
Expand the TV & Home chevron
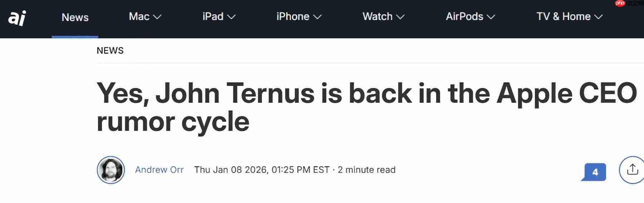click(599, 17)
